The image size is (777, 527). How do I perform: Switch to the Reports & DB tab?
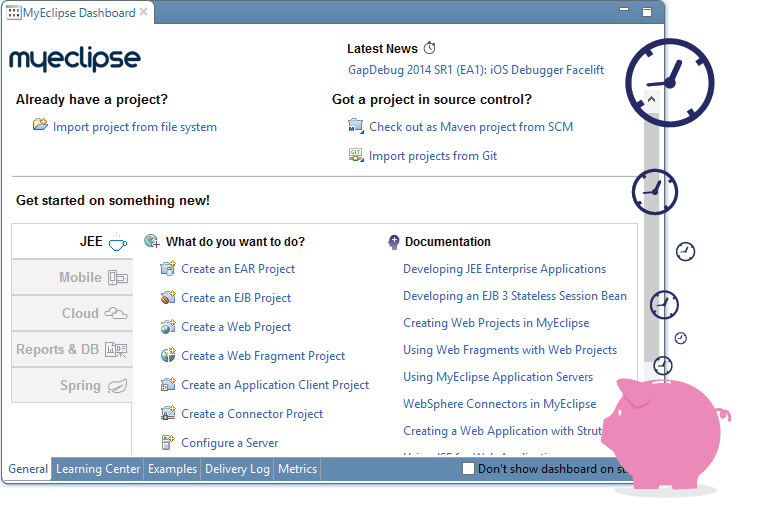tap(72, 349)
